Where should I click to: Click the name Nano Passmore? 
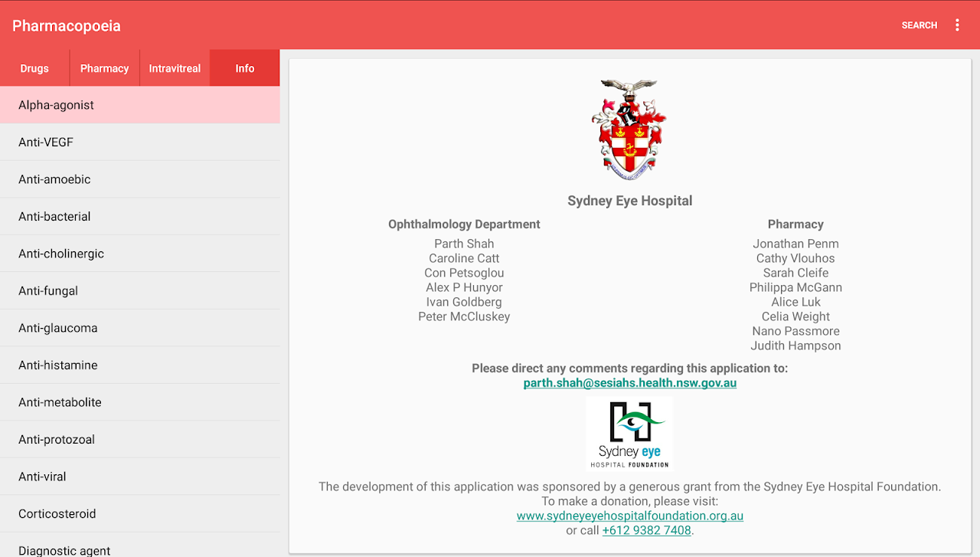pyautogui.click(x=795, y=331)
